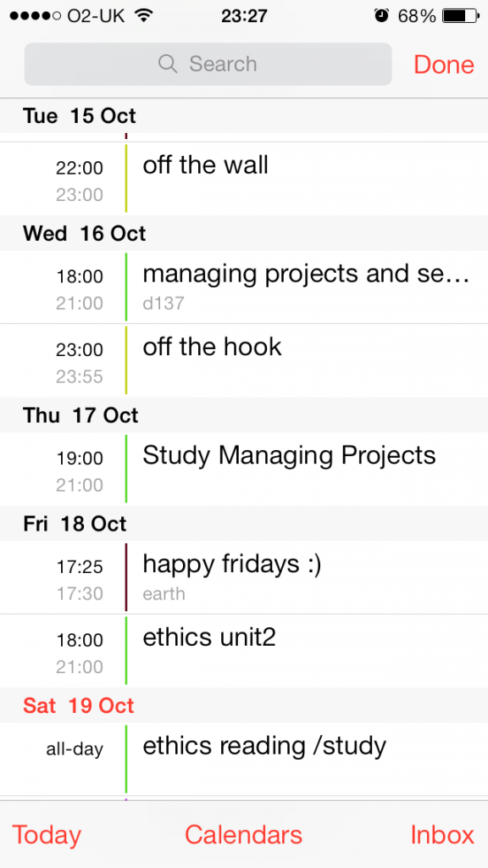Focus the Search field
The height and width of the screenshot is (868, 488).
[208, 64]
